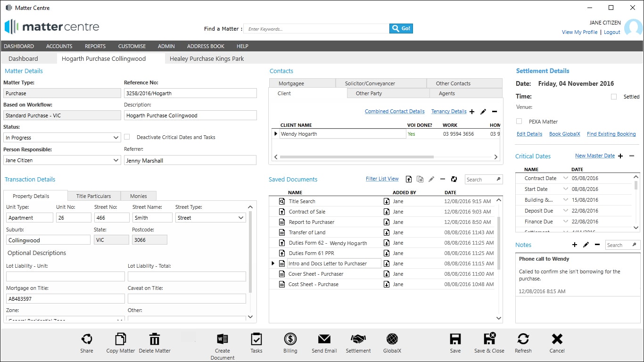
Task: Remove client contact with minus icon
Action: [x=495, y=112]
